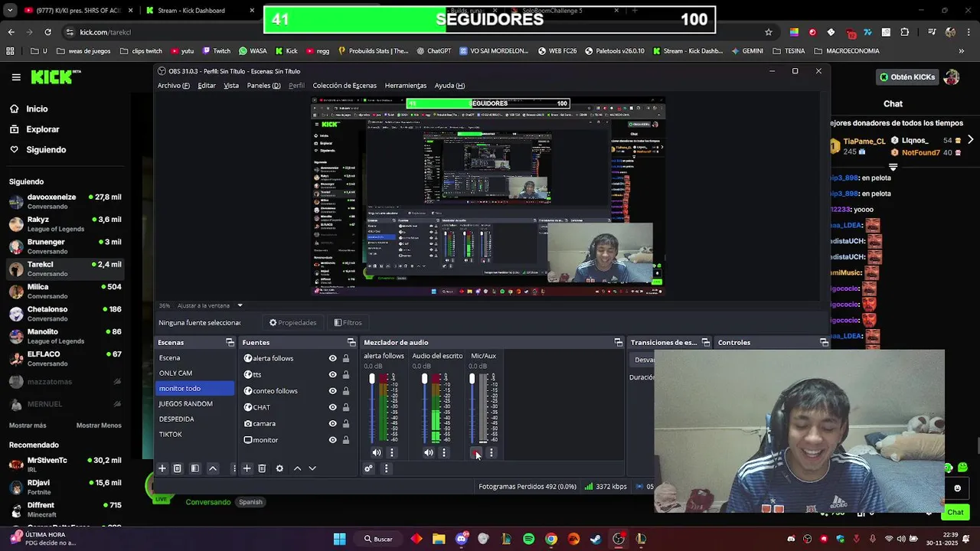
Task: Open browser tab search dropdown
Action: [x=10, y=11]
